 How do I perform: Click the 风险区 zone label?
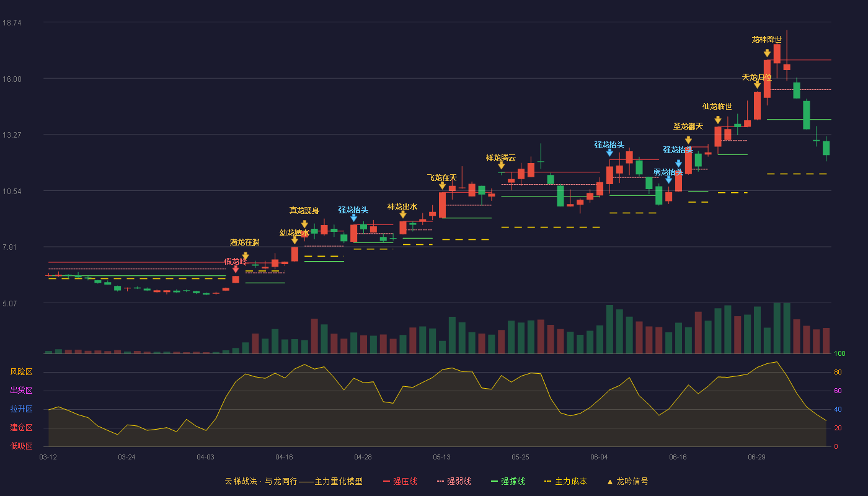pos(22,372)
